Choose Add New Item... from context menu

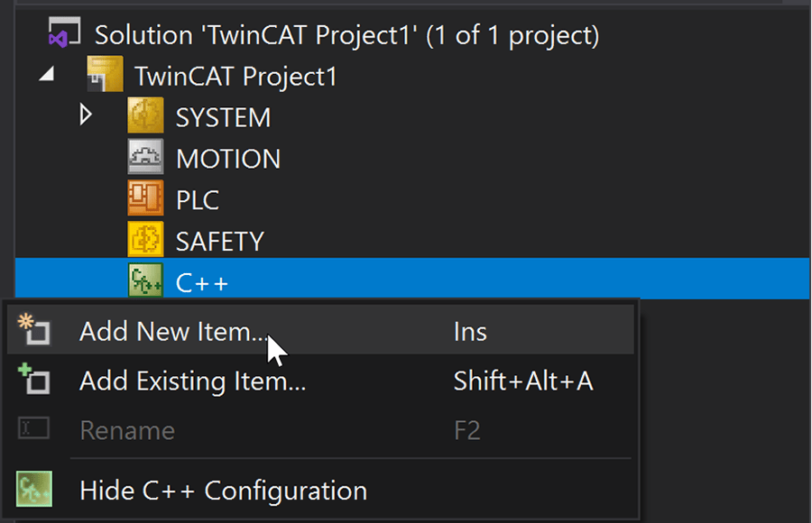[320, 330]
